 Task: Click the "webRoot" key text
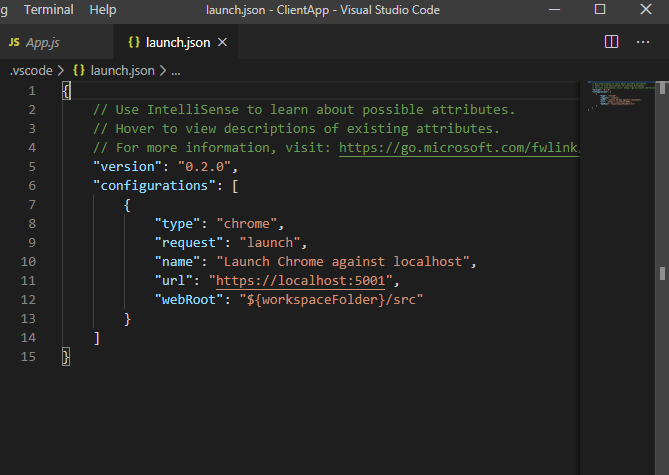(x=189, y=300)
